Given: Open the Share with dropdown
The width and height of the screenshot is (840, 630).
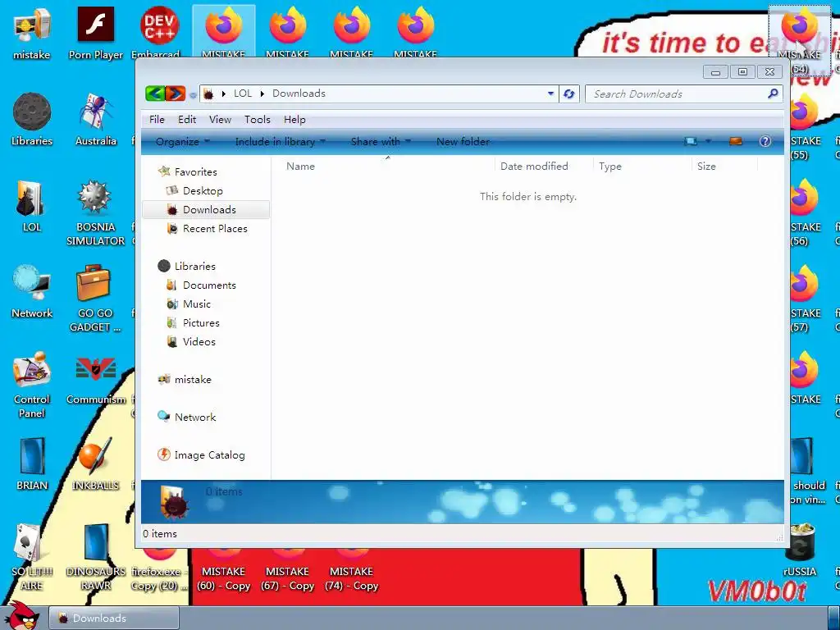Looking at the screenshot, I should click(381, 141).
